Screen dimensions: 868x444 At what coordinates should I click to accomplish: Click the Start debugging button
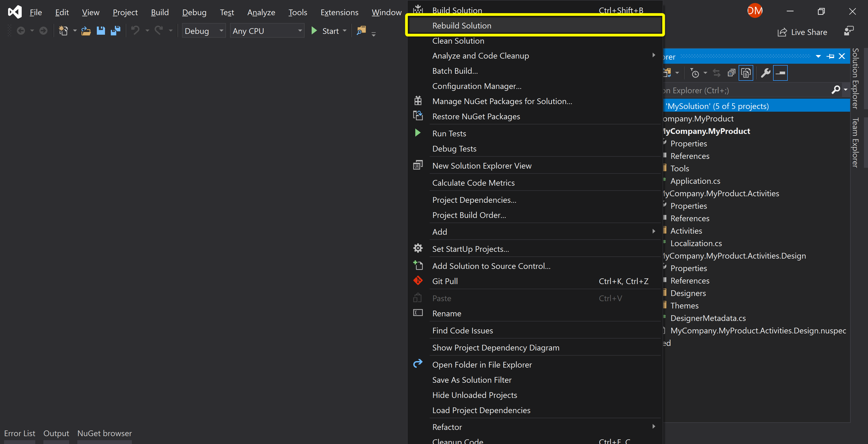click(x=325, y=31)
